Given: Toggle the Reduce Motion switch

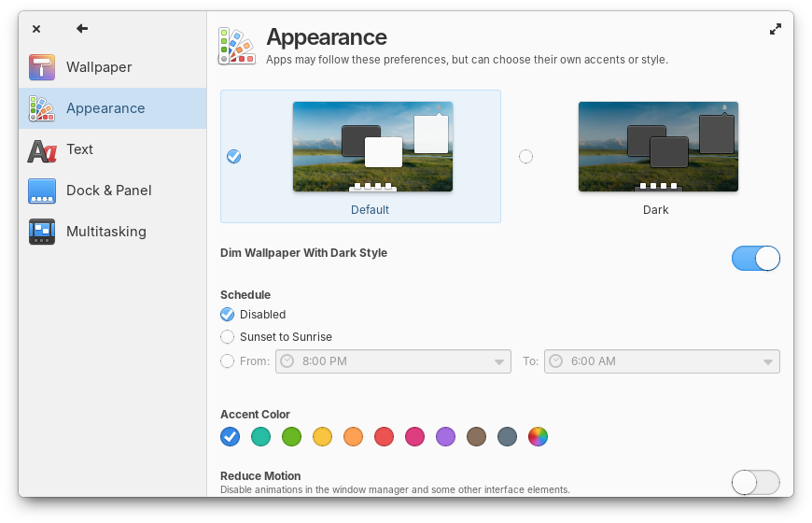Looking at the screenshot, I should click(756, 483).
